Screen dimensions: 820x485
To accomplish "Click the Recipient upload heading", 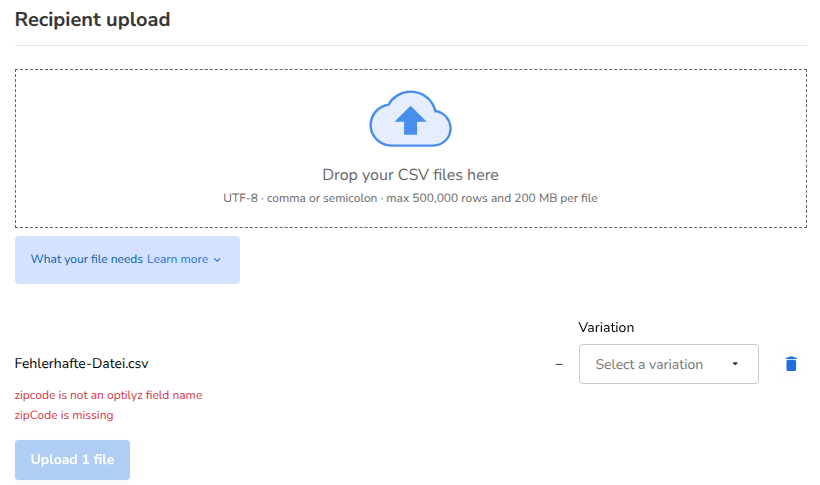I will tap(93, 20).
